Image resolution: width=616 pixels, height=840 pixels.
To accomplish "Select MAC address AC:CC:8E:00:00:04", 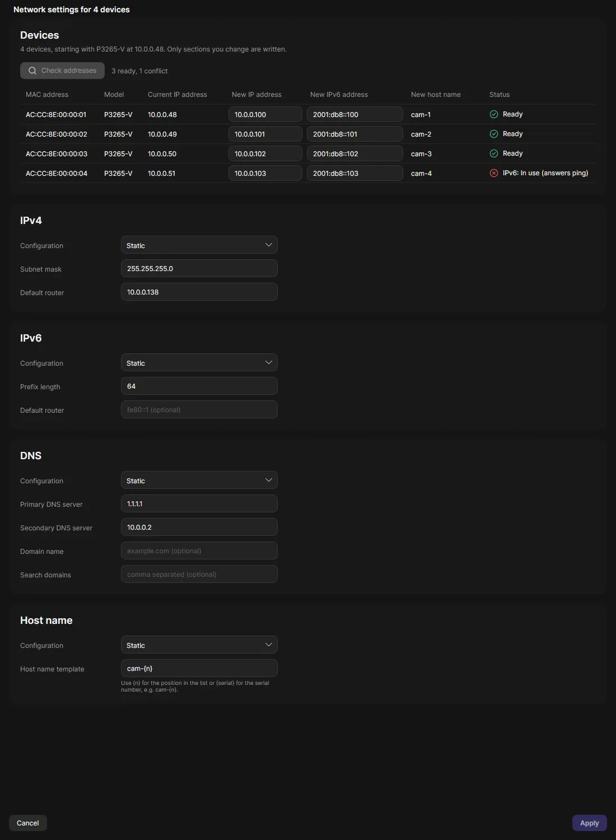I will (x=57, y=173).
